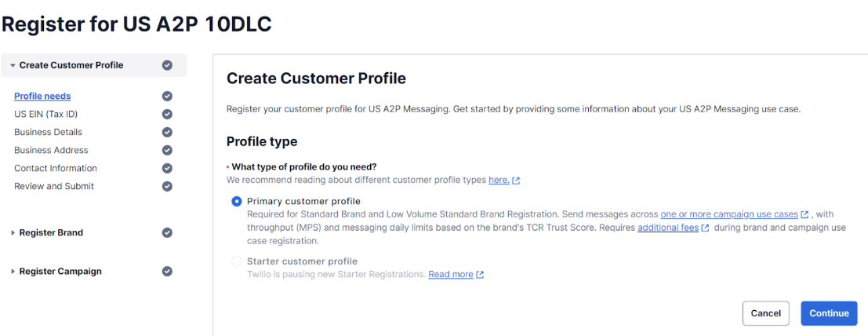
Task: Open 'one or more campaign use cases' link
Action: pos(729,214)
